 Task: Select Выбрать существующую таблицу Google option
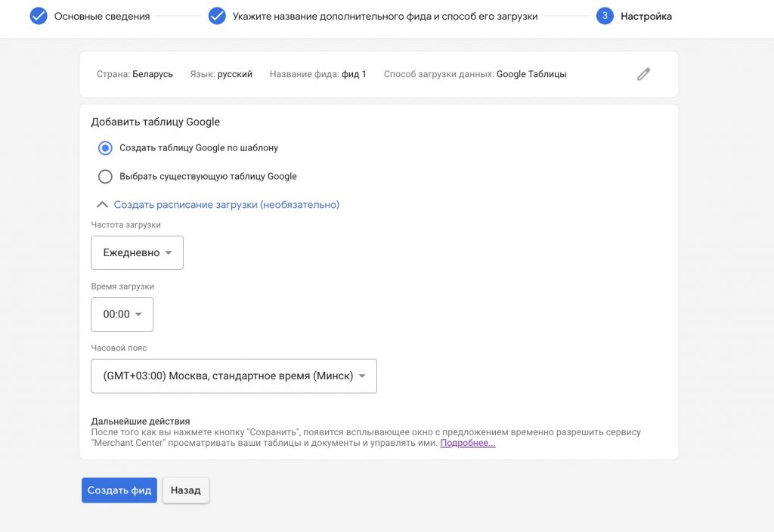point(105,177)
